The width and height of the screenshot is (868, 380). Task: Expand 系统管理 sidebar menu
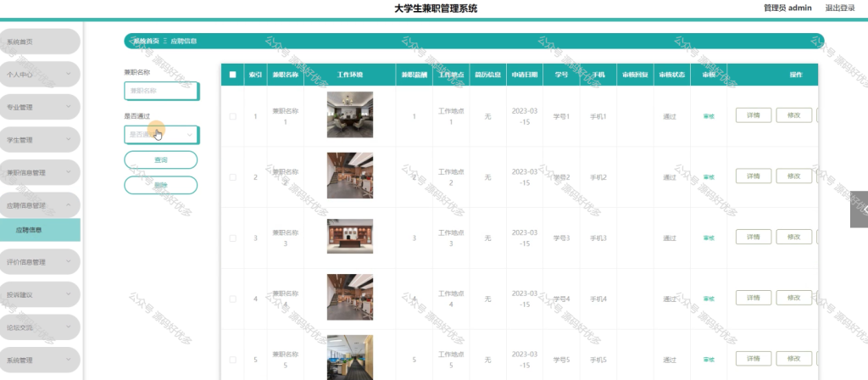40,360
